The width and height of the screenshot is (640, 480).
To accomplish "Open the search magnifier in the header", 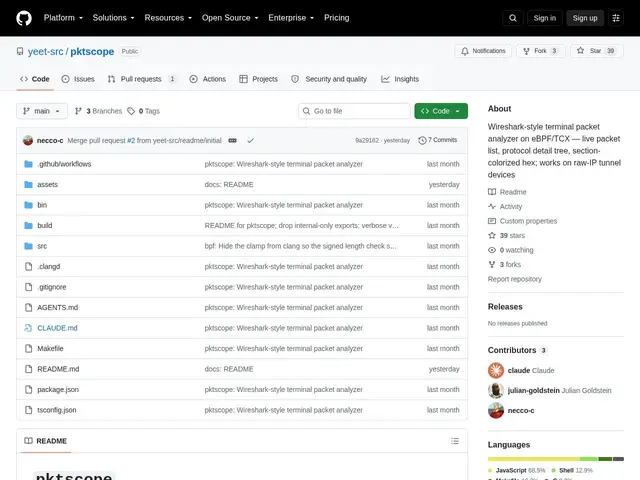I will click(513, 18).
